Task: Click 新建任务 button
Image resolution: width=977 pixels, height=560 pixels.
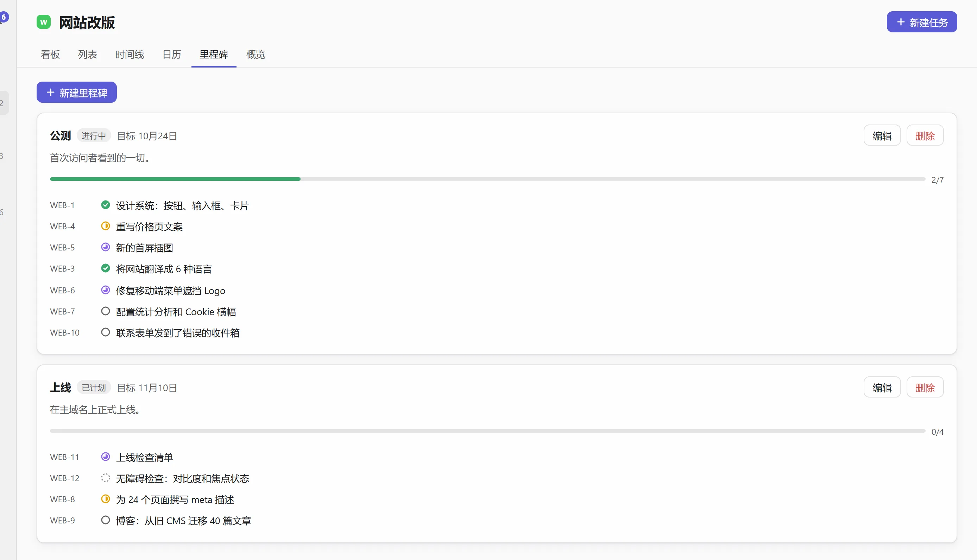Action: click(922, 22)
